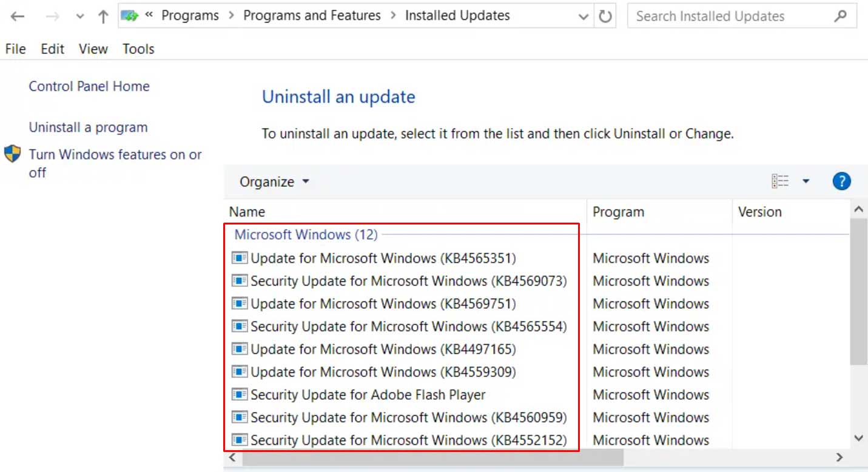Go to Control Panel Home
868x472 pixels.
pyautogui.click(x=89, y=86)
